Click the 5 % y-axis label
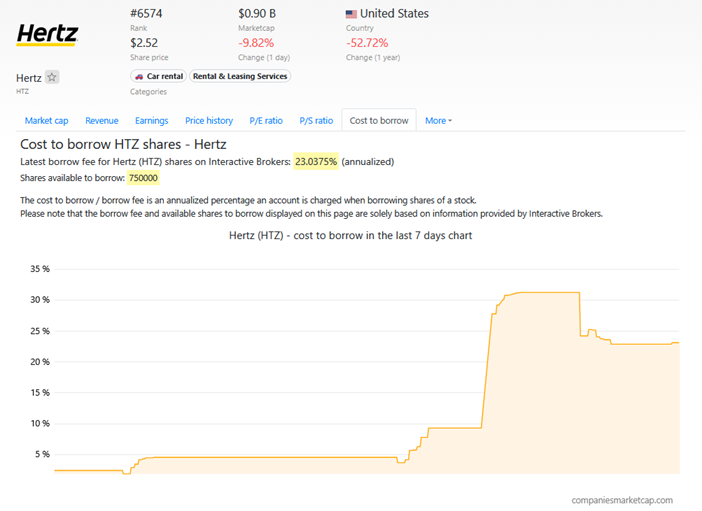702x511 pixels. click(42, 455)
